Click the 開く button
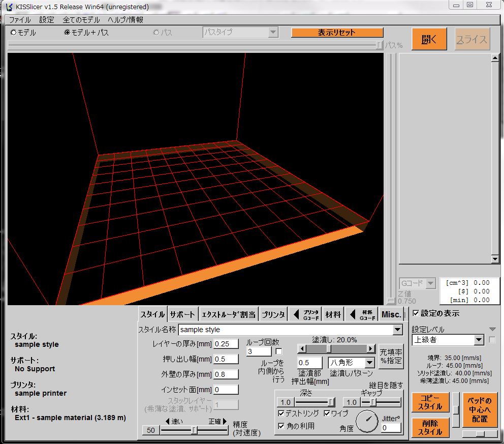The width and height of the screenshot is (504, 444). click(429, 39)
